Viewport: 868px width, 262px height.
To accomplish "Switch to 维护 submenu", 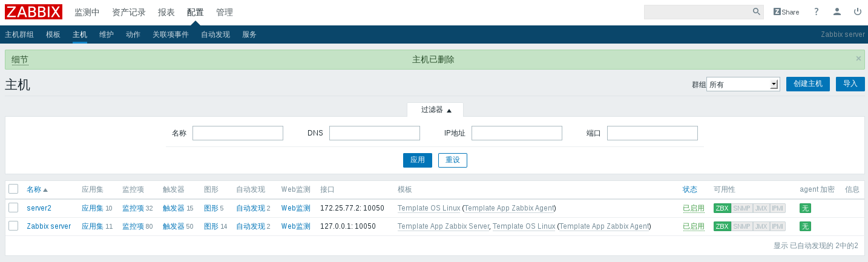I will [107, 34].
